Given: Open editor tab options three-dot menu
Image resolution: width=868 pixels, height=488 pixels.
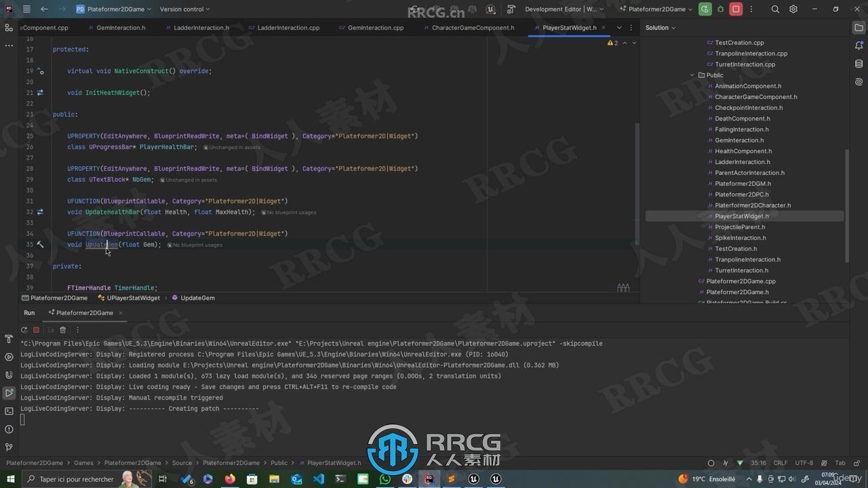Looking at the screenshot, I should [x=631, y=28].
